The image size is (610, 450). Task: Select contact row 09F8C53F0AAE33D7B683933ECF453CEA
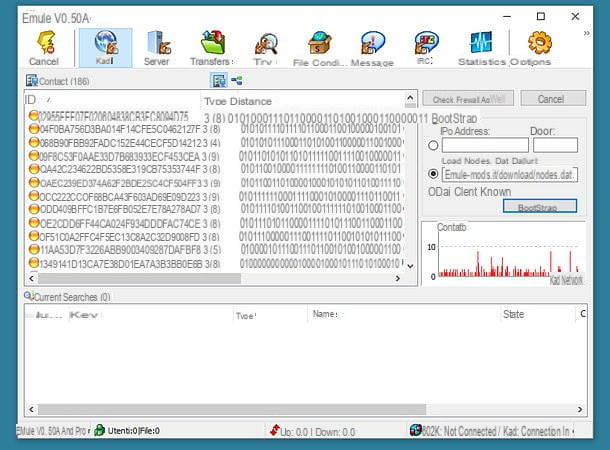tap(216, 156)
